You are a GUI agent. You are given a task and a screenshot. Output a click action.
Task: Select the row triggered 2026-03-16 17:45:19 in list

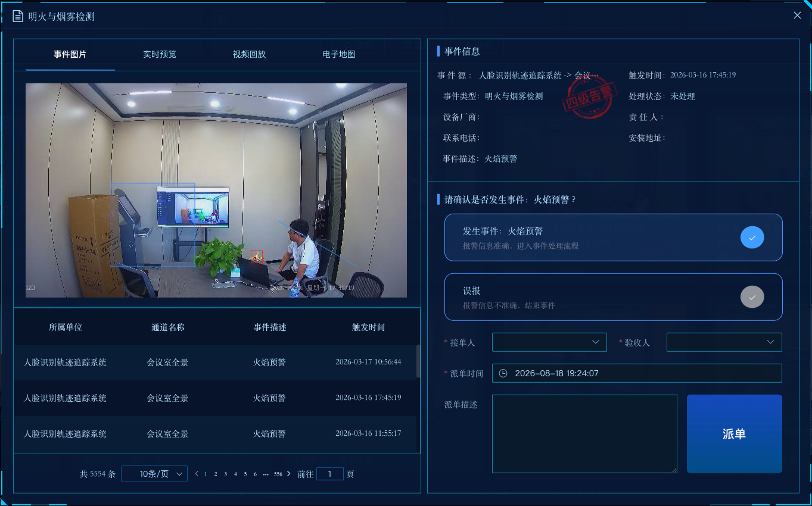tap(215, 398)
